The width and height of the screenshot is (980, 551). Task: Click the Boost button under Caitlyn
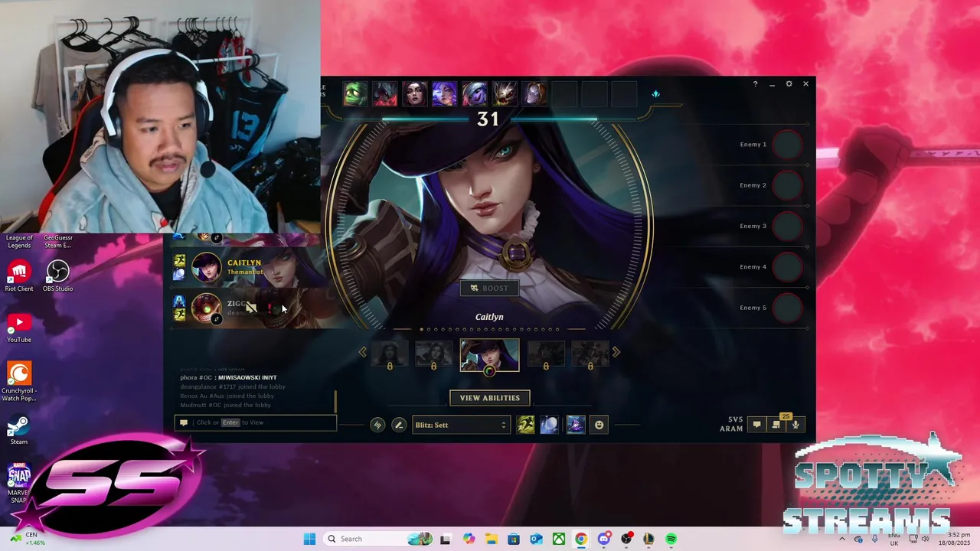pyautogui.click(x=490, y=289)
